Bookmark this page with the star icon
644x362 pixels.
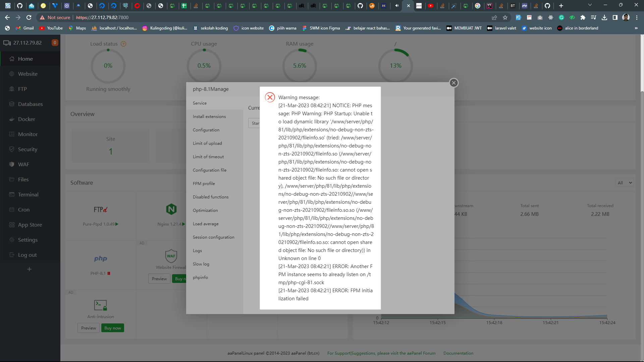tap(505, 17)
